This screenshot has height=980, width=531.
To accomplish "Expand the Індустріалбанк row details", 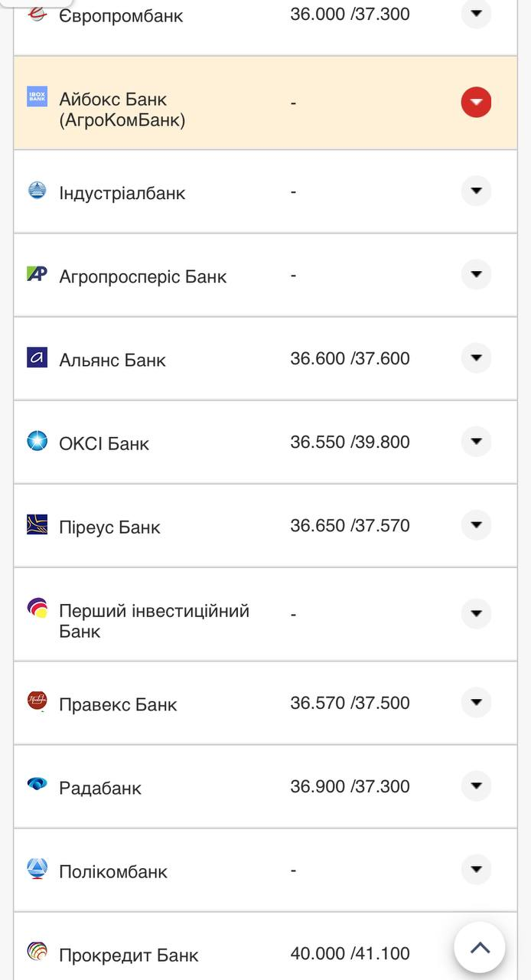I will point(476,191).
